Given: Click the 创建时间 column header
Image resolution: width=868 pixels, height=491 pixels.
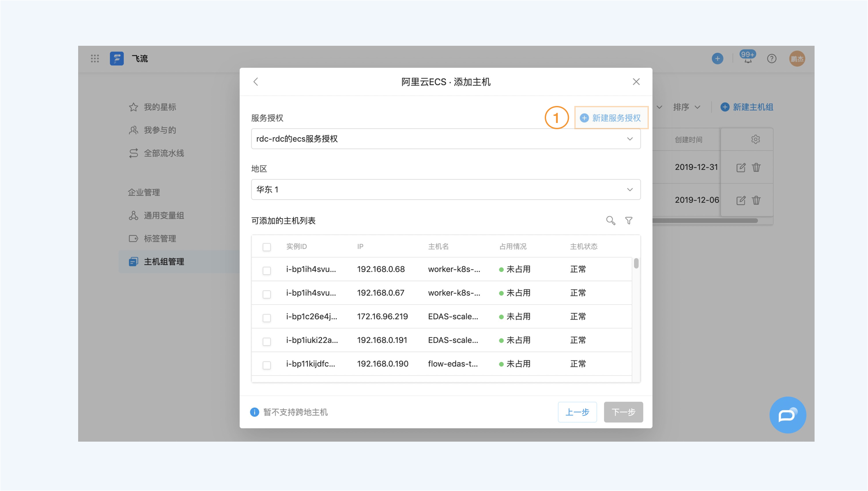Looking at the screenshot, I should pos(688,140).
